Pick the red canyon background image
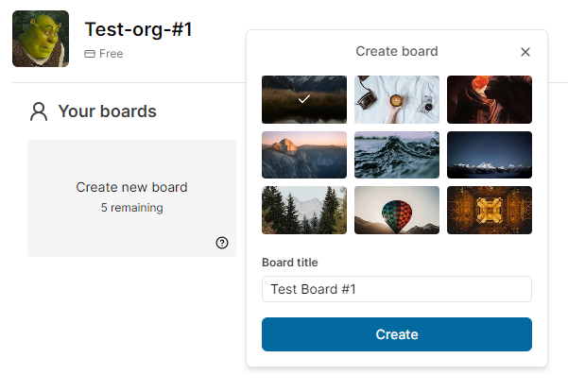 click(x=490, y=99)
